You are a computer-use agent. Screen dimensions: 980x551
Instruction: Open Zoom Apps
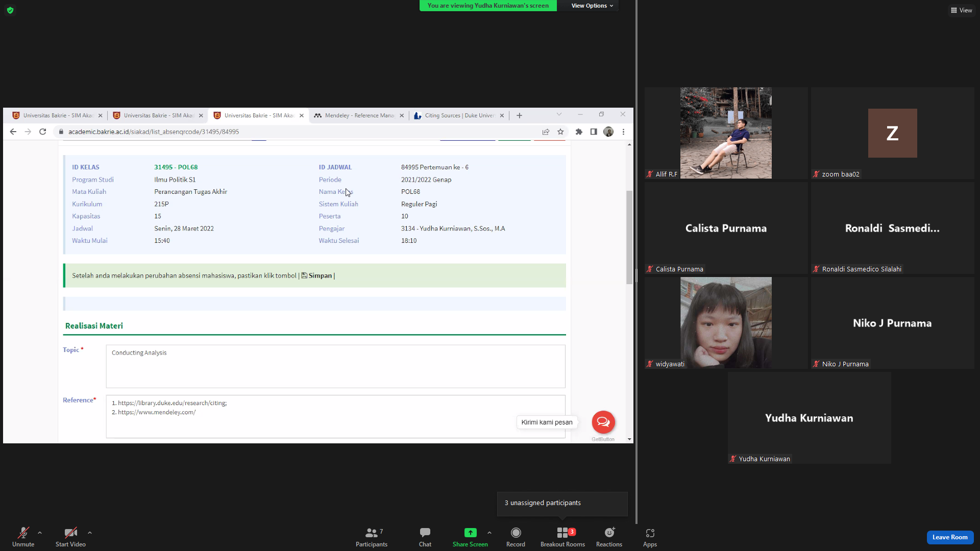pos(650,537)
